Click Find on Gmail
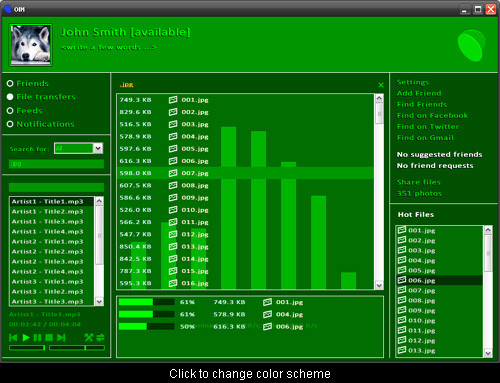This screenshot has width=500, height=383. pyautogui.click(x=425, y=138)
